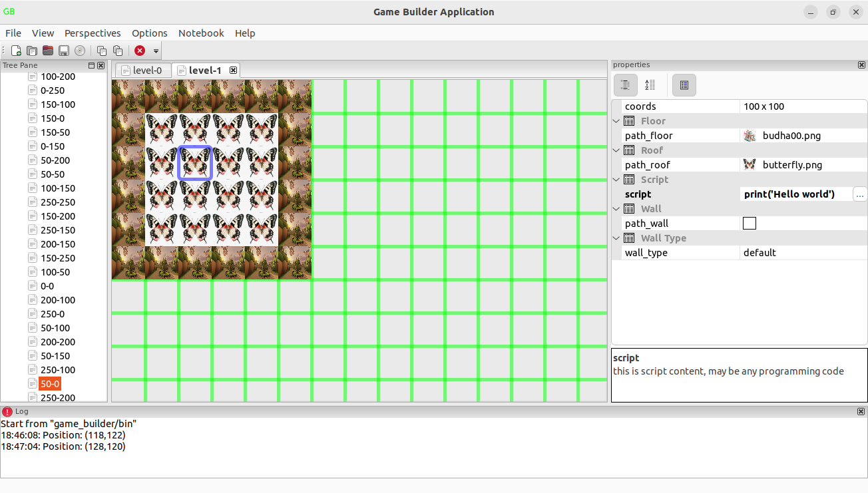Viewport: 868px width, 493px height.
Task: Open the Notebook menu
Action: point(201,33)
